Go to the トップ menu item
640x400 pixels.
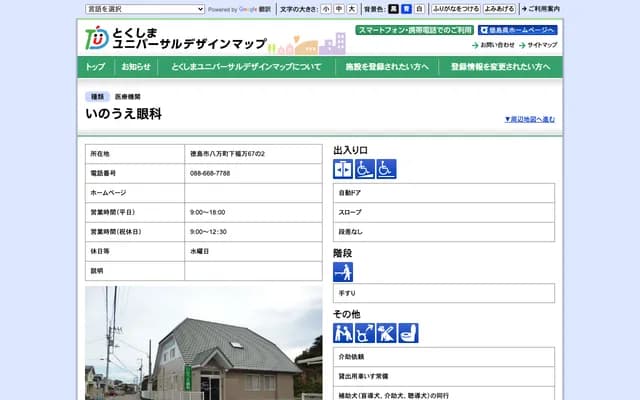tap(96, 67)
